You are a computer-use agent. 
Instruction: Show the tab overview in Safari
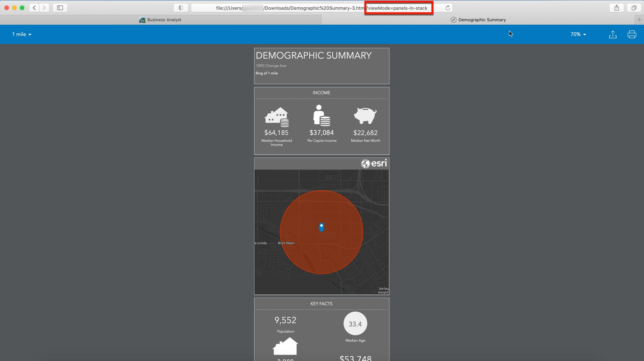[x=634, y=8]
